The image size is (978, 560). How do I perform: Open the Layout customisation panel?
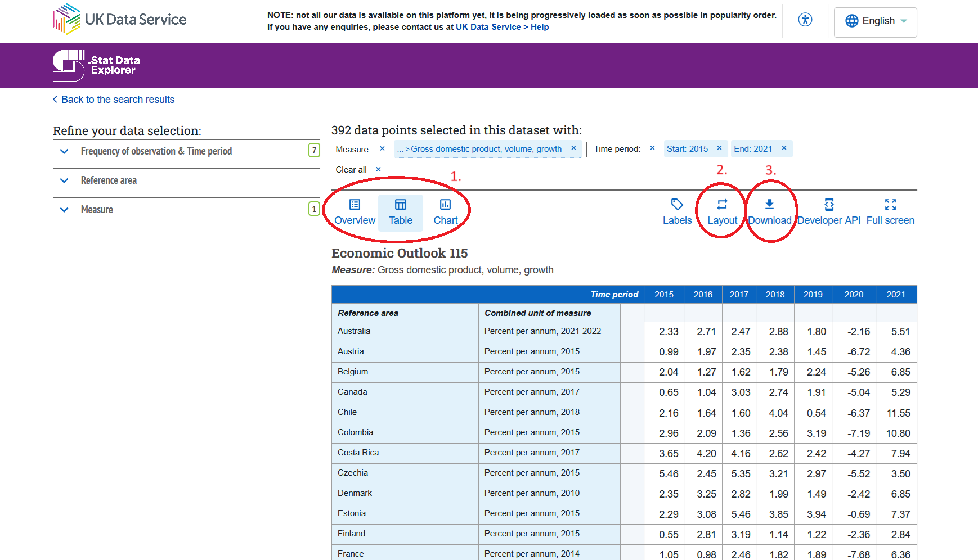(722, 213)
